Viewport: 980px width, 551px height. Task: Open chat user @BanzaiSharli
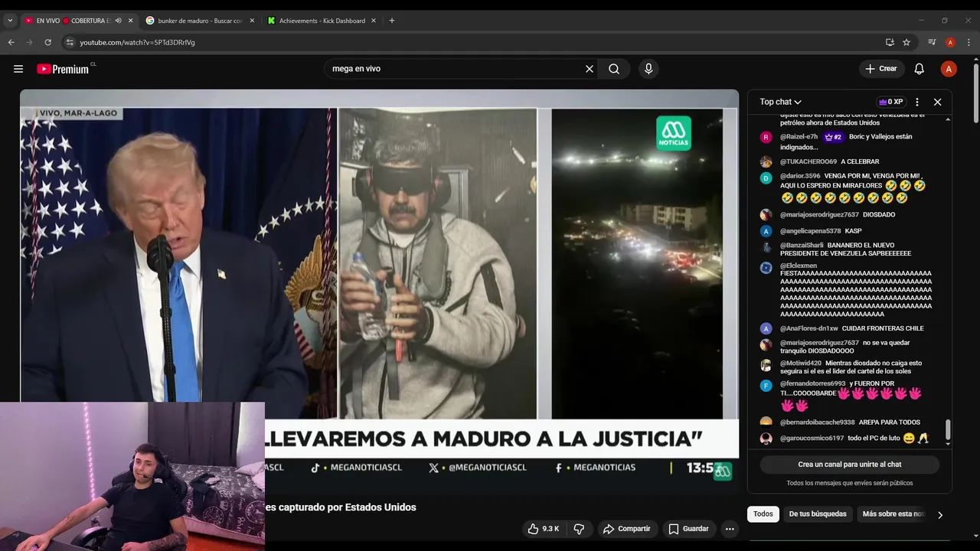coord(802,246)
